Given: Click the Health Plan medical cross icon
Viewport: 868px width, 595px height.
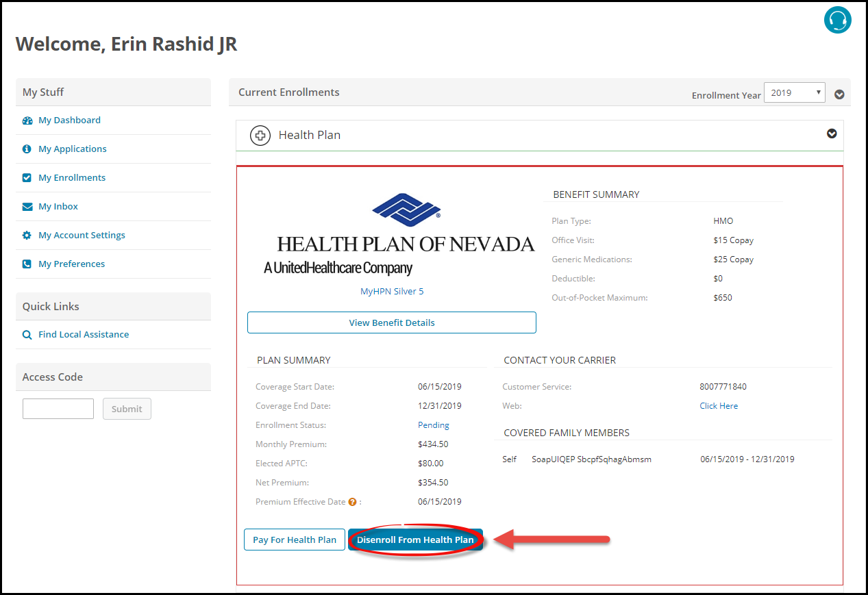Looking at the screenshot, I should click(x=260, y=136).
